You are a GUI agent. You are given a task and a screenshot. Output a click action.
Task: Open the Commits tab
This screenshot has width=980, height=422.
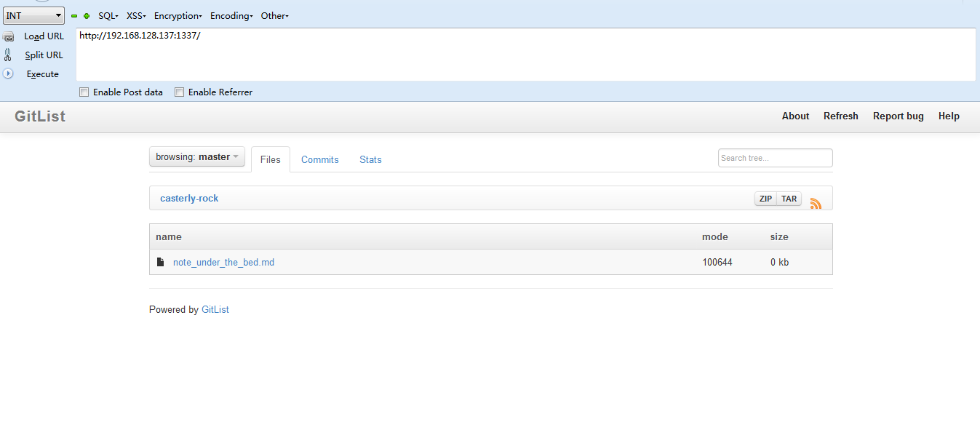(x=320, y=159)
